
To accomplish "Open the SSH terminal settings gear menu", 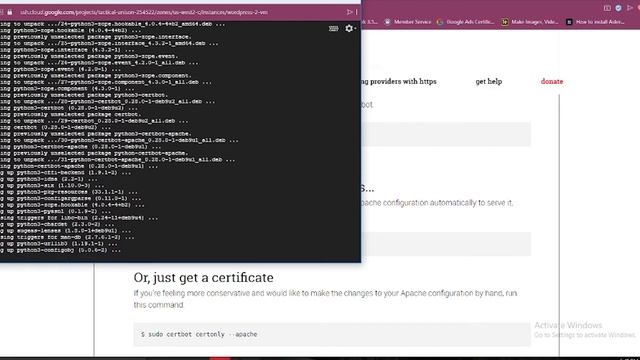I will 350,28.
